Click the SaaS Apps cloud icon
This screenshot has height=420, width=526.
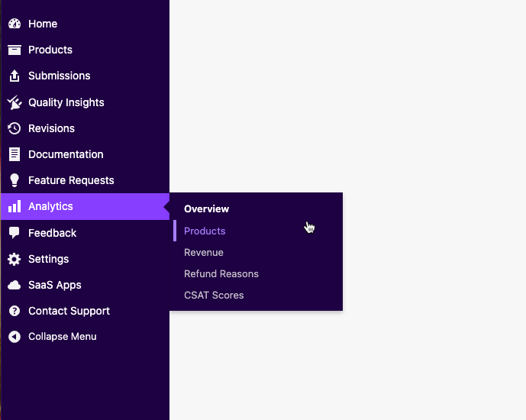pyautogui.click(x=14, y=285)
